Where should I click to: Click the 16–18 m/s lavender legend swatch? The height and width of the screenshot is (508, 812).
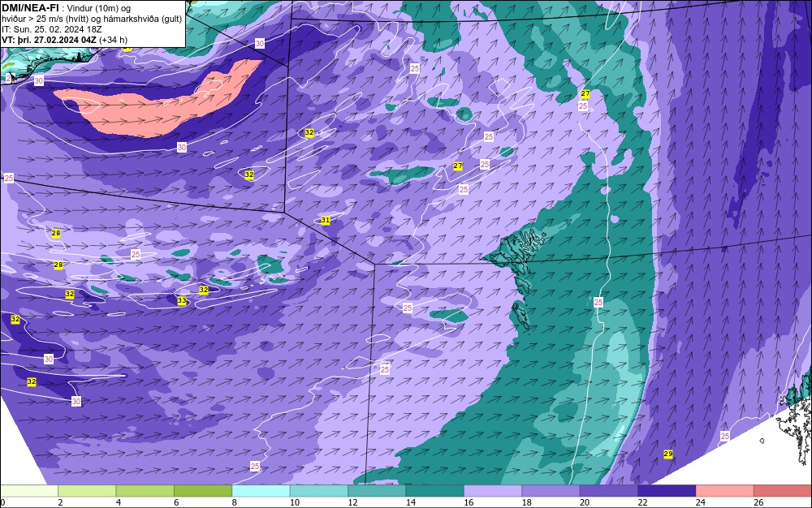tap(493, 491)
